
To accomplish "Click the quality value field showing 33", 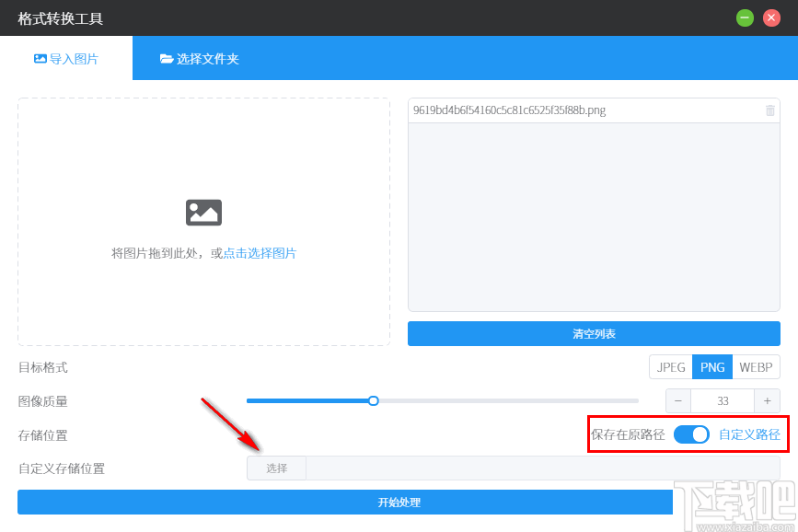I will 722,400.
